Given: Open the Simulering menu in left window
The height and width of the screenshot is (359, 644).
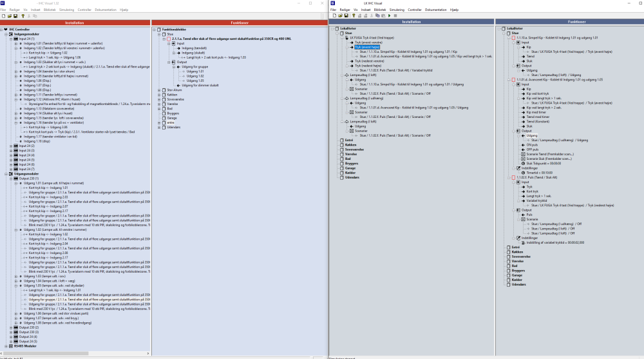Looking at the screenshot, I should click(66, 10).
